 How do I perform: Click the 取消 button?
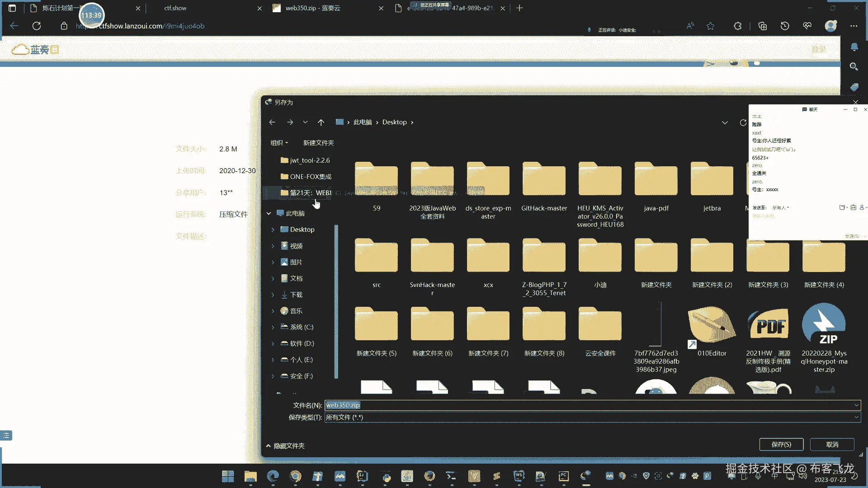pyautogui.click(x=832, y=444)
